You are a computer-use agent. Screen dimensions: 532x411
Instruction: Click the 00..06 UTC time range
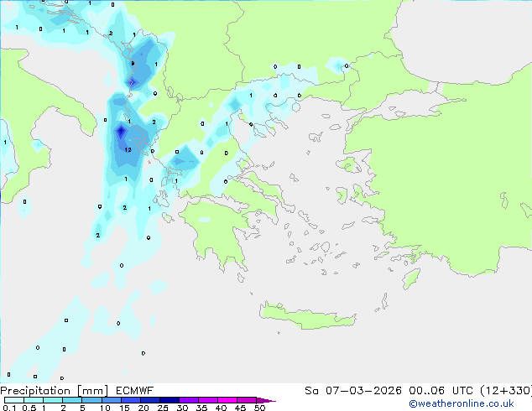click(441, 391)
